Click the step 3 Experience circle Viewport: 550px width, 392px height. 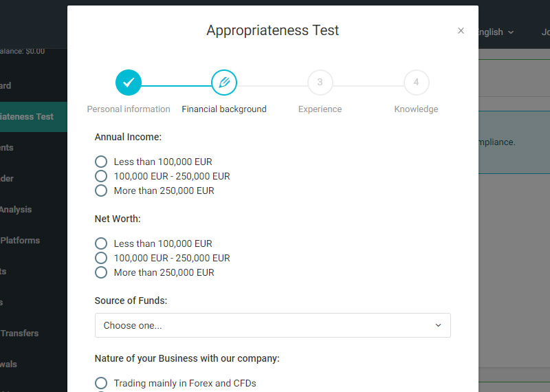320,83
